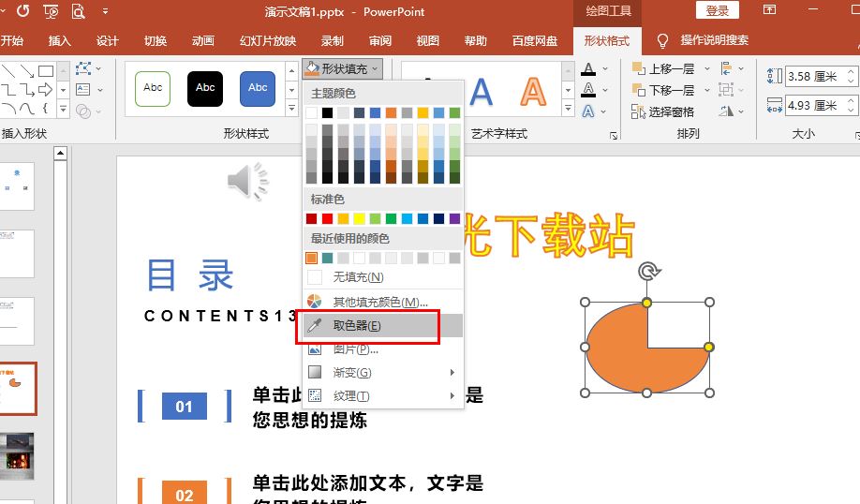Viewport: 860px width, 504px height.
Task: Click the speaker audio icon on slide
Action: click(x=247, y=181)
